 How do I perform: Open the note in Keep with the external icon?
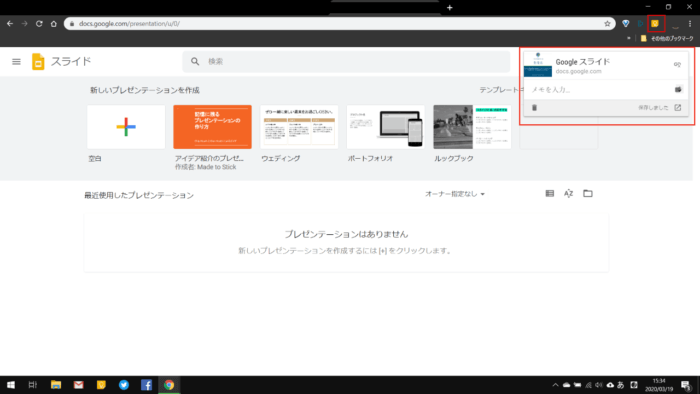(678, 108)
